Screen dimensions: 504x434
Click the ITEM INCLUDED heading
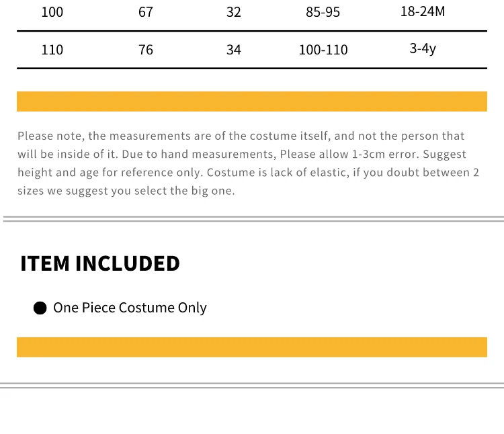(100, 264)
